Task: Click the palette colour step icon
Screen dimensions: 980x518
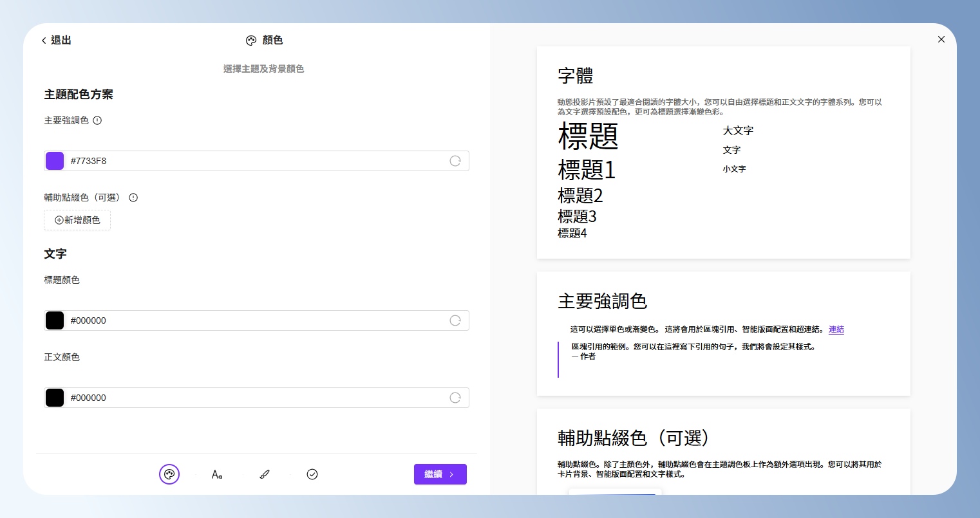Action: pos(169,474)
